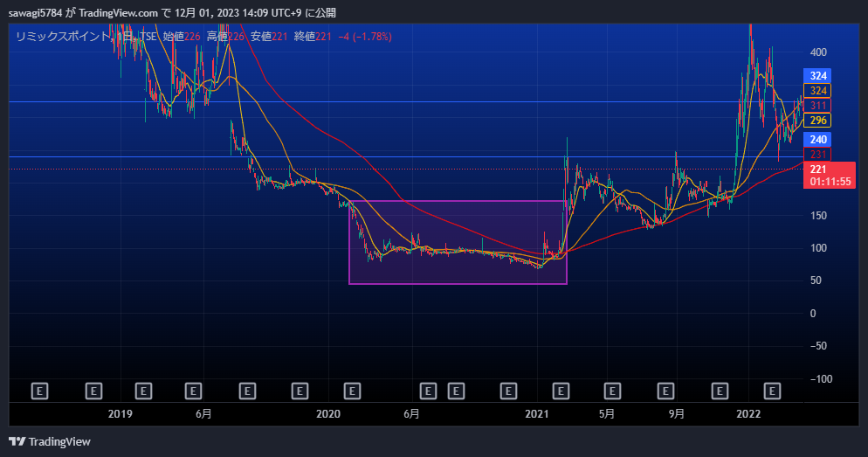Click the earnings E marker above 5月 2021
868x457 pixels.
pyautogui.click(x=612, y=390)
